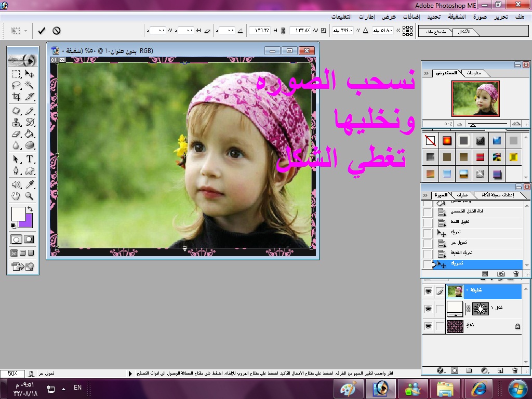Image resolution: width=532 pixels, height=399 pixels.
Task: Toggle maintain aspect ratio chain link
Action: coord(283,31)
